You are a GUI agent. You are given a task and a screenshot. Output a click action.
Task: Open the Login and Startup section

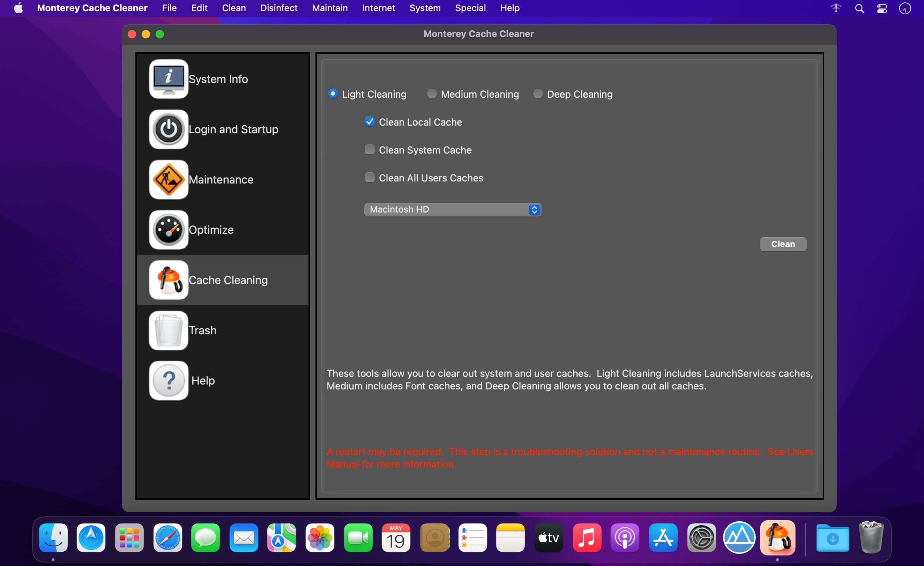[x=222, y=129]
